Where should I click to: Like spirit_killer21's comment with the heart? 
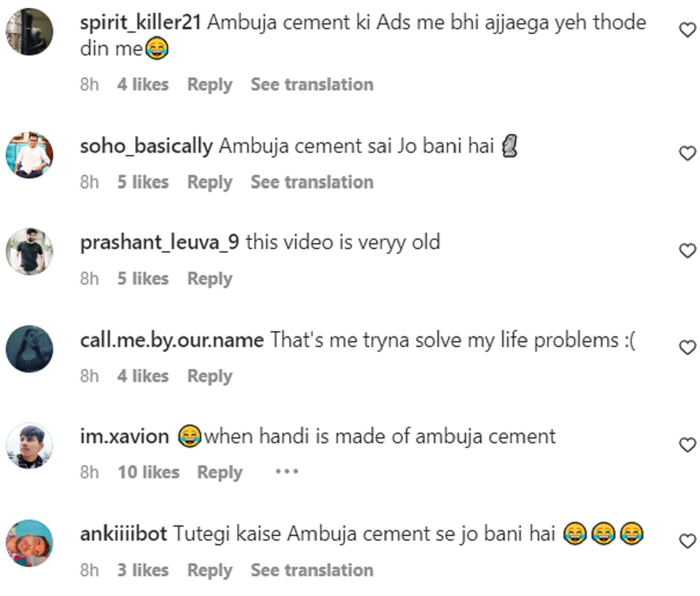[x=688, y=30]
